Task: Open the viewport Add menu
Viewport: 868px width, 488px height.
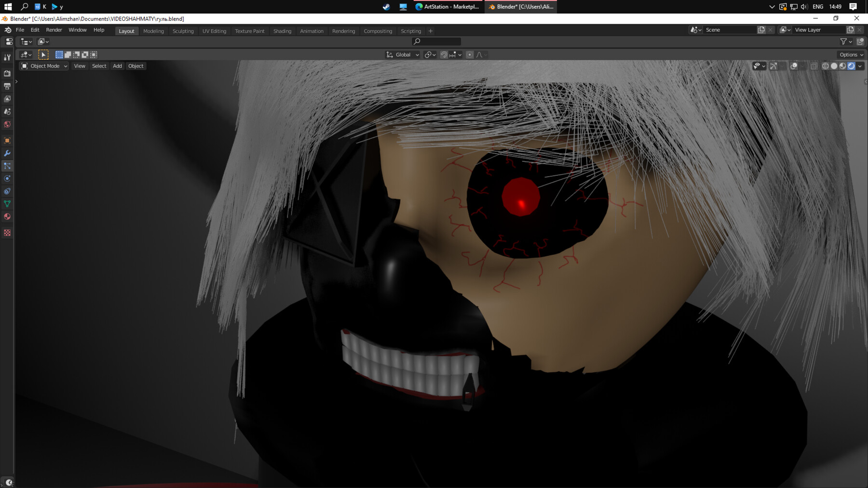Action: tap(117, 66)
